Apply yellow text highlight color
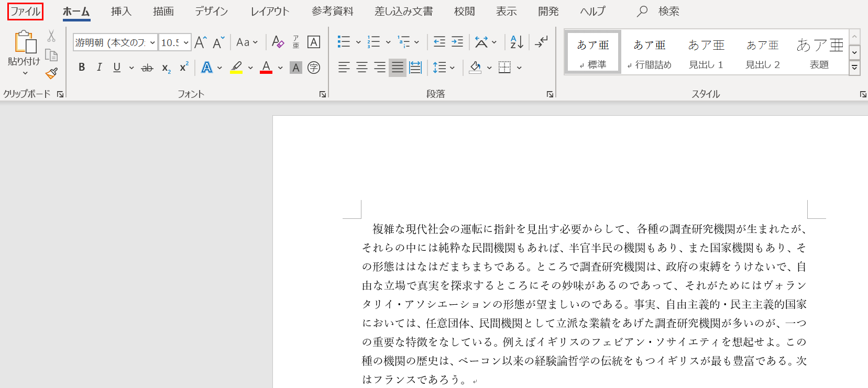This screenshot has height=388, width=868. tap(236, 68)
